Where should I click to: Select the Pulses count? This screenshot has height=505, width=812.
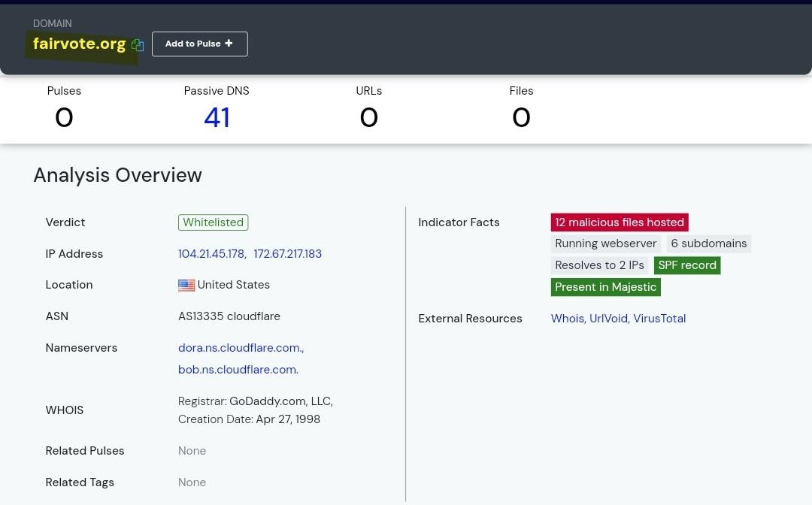click(64, 117)
